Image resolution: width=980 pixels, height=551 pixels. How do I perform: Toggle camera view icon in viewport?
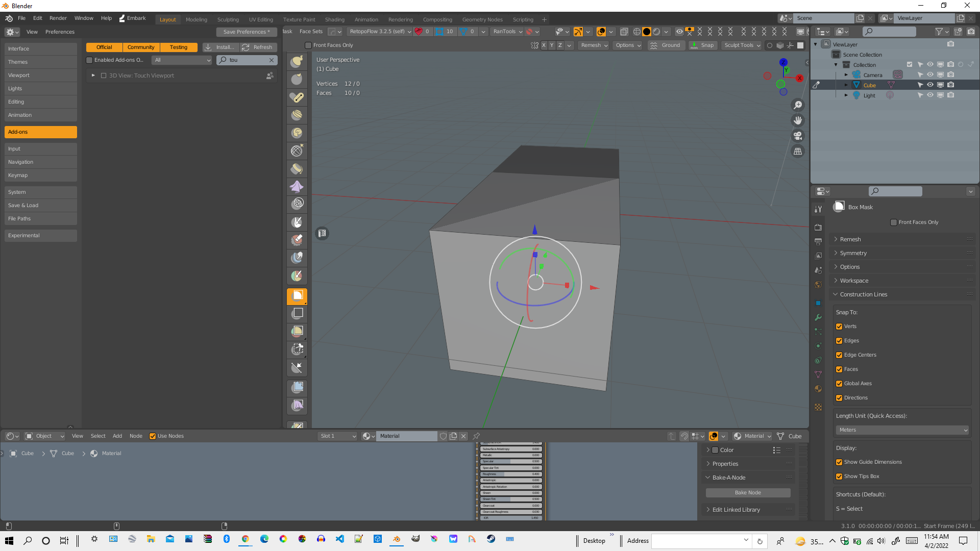coord(798,136)
